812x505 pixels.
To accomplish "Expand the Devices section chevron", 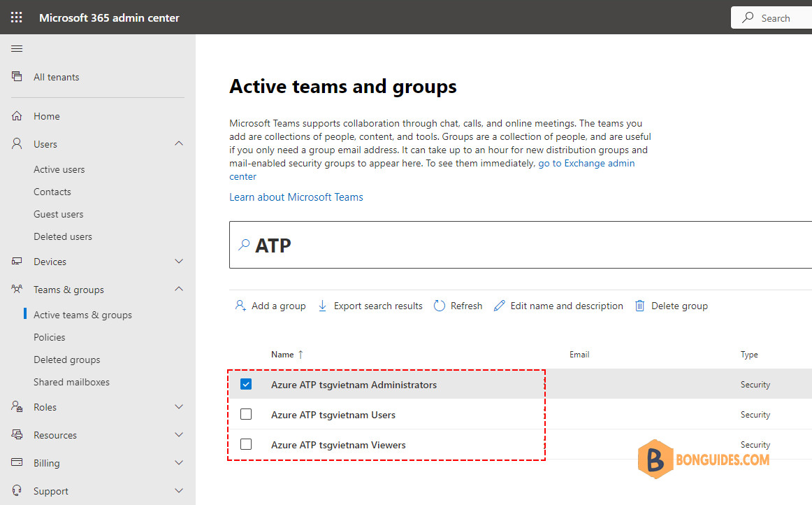I will [179, 262].
